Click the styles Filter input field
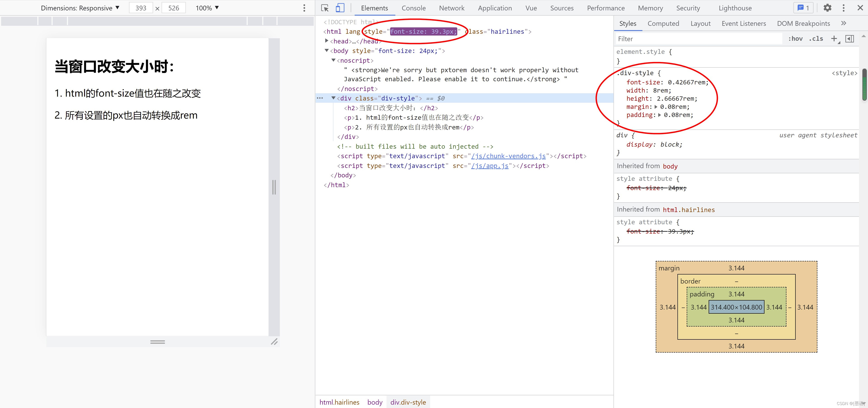Image resolution: width=868 pixels, height=408 pixels. (699, 39)
